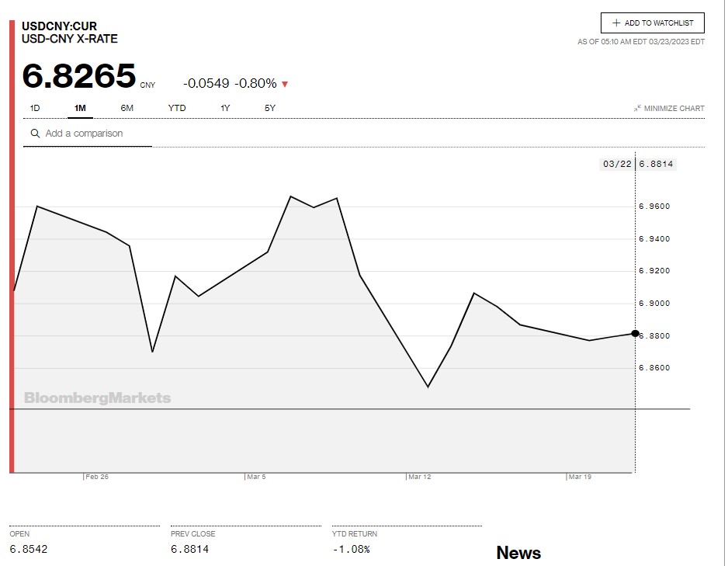Click the 6.8814 crosshair price label
Screen dimensions: 728x566
pos(657,164)
